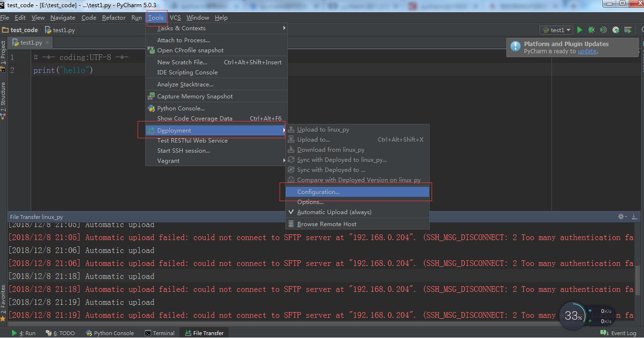
Task: Open Python Console from the Tools menu
Action: pos(181,109)
